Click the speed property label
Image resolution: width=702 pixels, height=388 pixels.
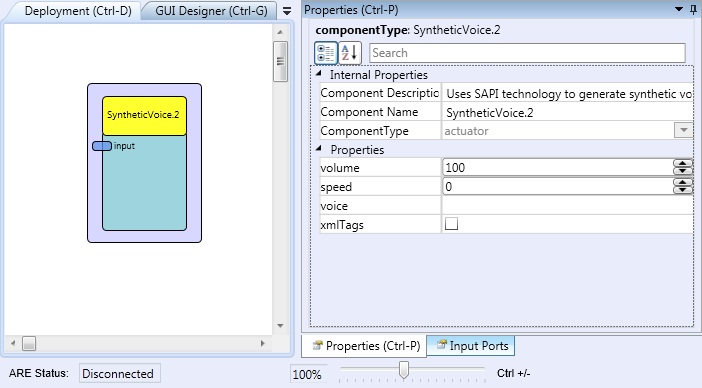coord(336,187)
